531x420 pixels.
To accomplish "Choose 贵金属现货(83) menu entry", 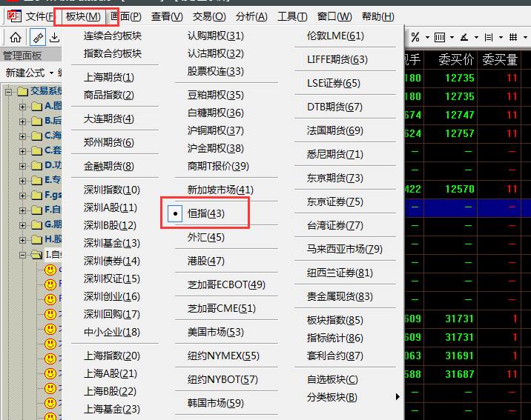I will point(340,296).
